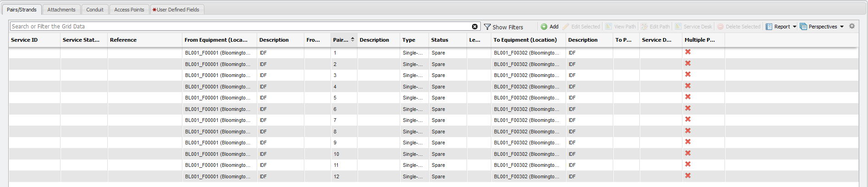The image size is (868, 187).
Task: Click the Perspectives icon
Action: click(x=803, y=27)
